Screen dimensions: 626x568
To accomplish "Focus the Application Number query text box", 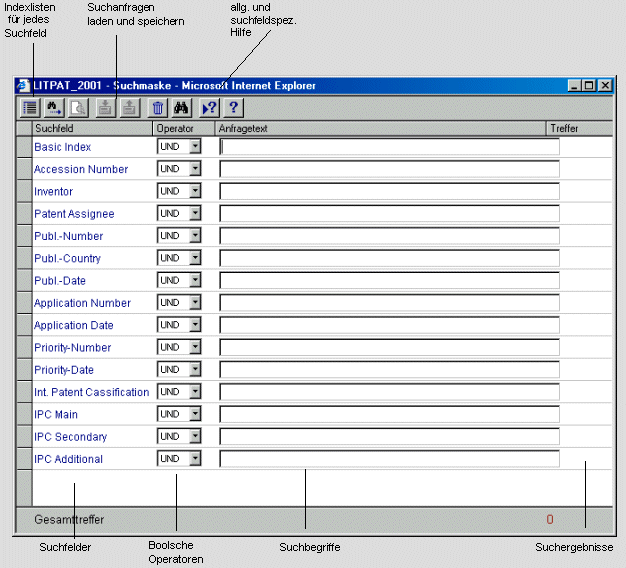I will point(389,303).
